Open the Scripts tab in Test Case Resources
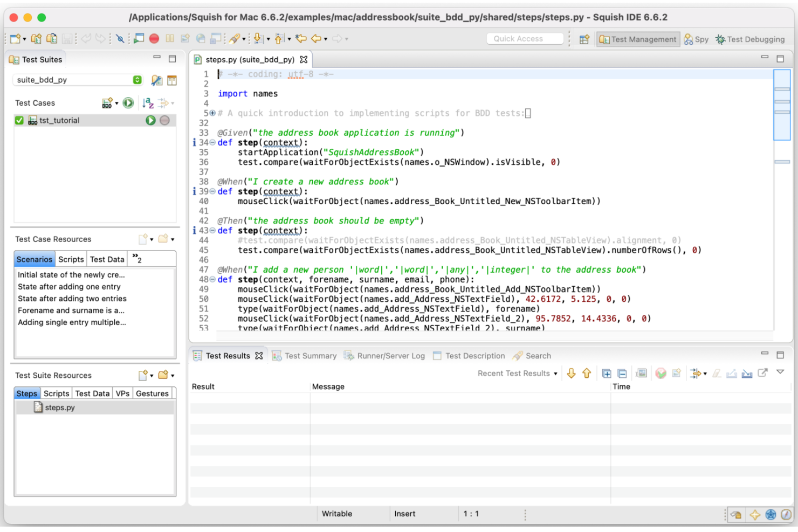The height and width of the screenshot is (532, 798). 71,259
